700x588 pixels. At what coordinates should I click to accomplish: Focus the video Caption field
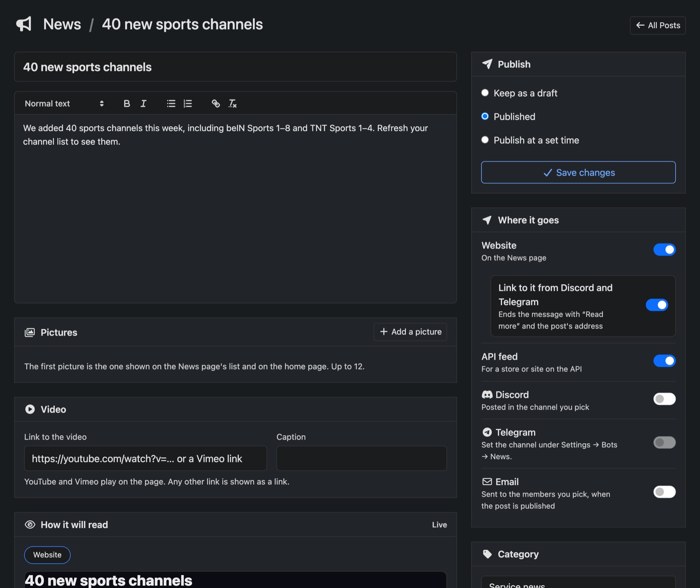[x=362, y=458]
